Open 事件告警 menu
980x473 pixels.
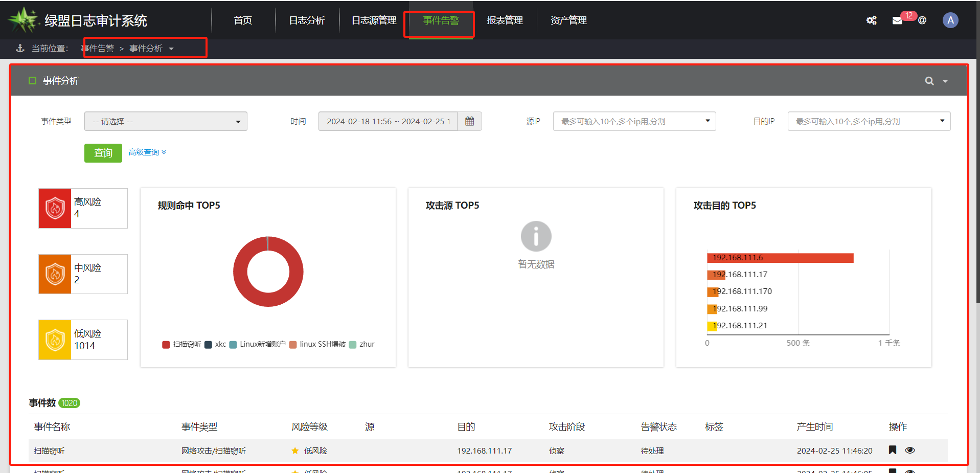[441, 20]
